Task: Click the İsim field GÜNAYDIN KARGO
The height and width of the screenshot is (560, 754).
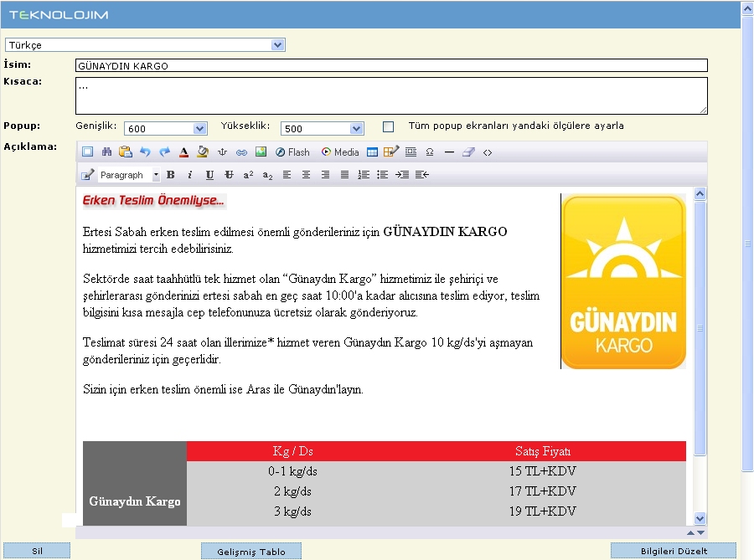Action: [x=391, y=66]
